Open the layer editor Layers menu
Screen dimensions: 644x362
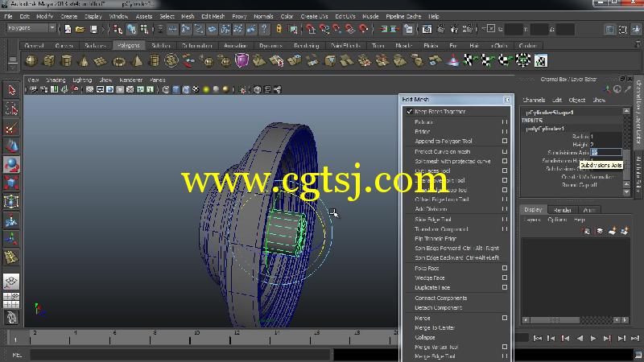tap(532, 220)
